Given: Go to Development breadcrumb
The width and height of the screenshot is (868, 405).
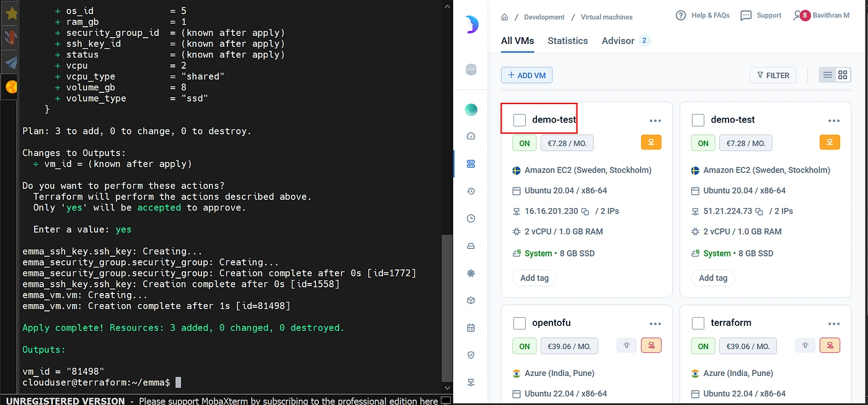Looking at the screenshot, I should pyautogui.click(x=544, y=17).
